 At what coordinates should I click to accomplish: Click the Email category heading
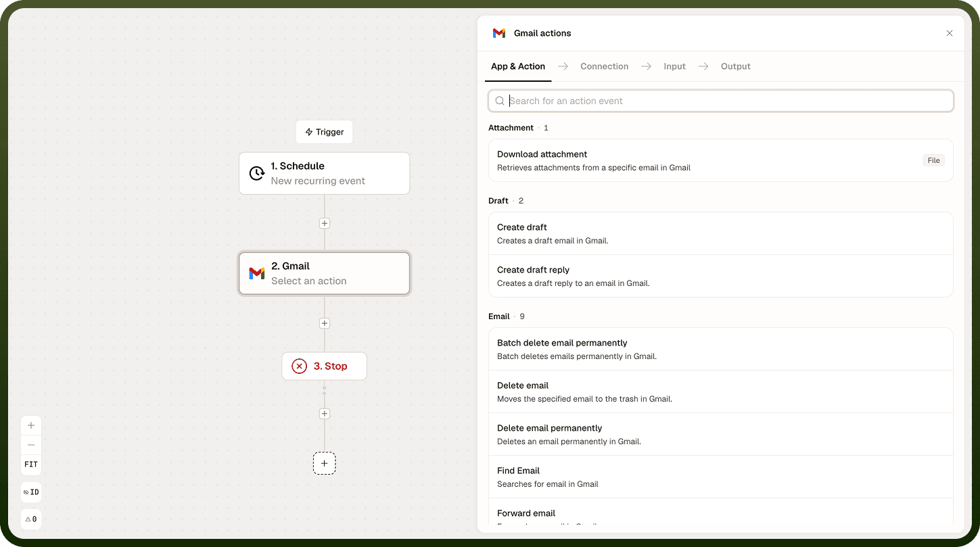499,316
